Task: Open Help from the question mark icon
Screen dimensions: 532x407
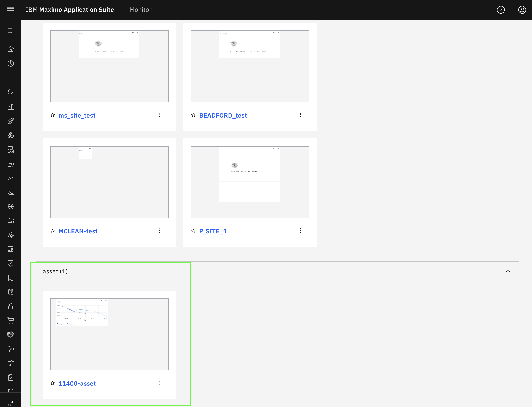Action: 501,10
